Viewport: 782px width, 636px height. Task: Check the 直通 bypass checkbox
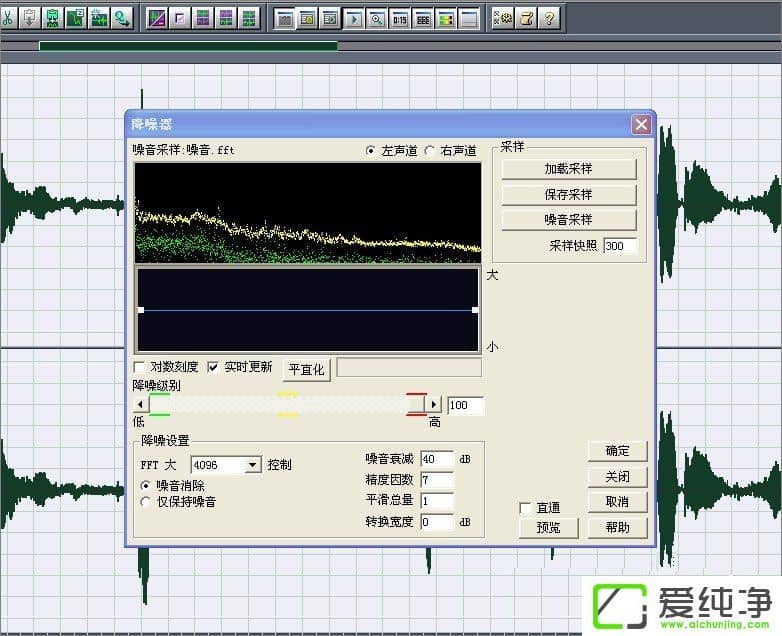point(526,508)
